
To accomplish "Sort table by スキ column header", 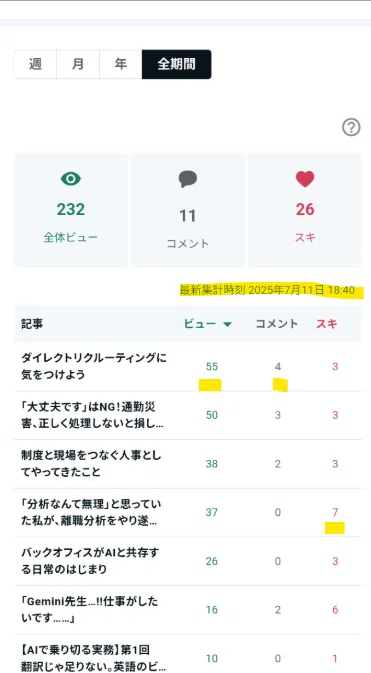I will pyautogui.click(x=327, y=324).
